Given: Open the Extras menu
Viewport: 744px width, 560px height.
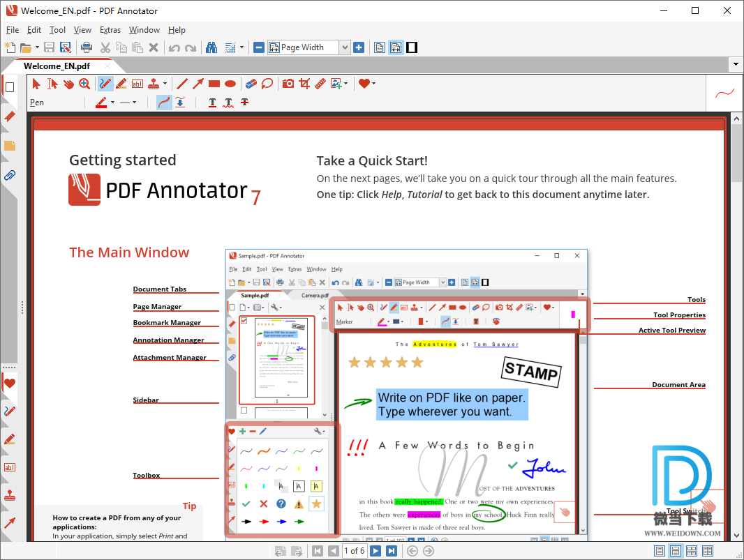Looking at the screenshot, I should pos(110,30).
